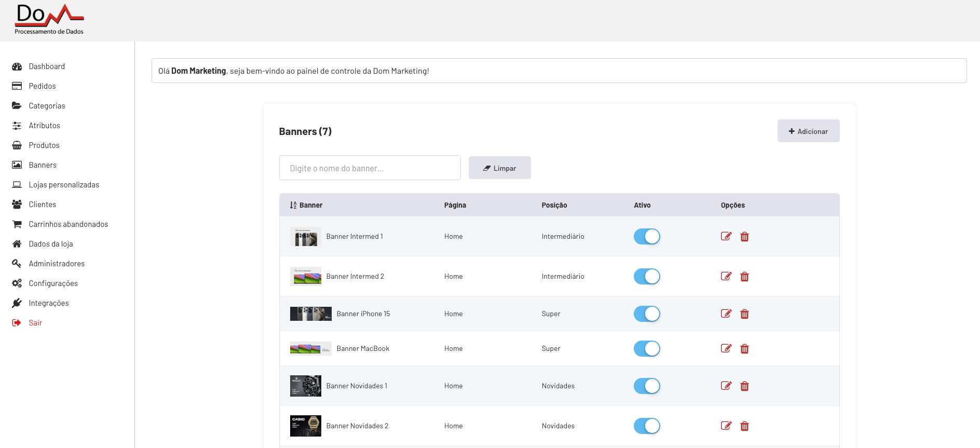Click trash icon for Banner Novidades 2
The image size is (980, 448).
(744, 426)
